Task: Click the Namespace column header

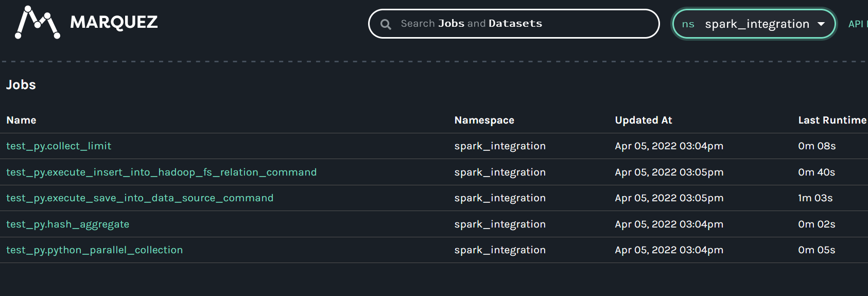Action: tap(484, 120)
